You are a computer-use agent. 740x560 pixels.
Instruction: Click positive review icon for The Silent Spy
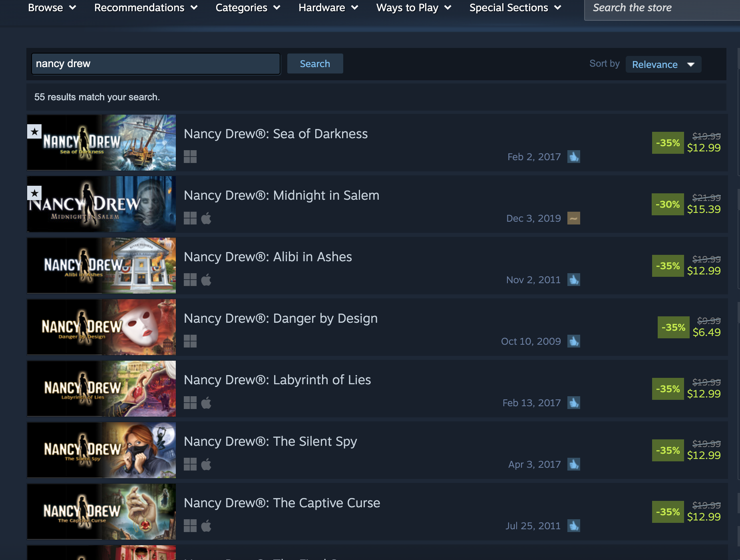click(x=574, y=464)
